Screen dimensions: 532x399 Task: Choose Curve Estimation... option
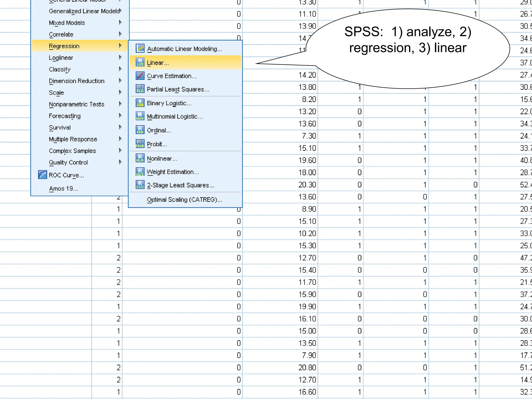tap(185, 76)
